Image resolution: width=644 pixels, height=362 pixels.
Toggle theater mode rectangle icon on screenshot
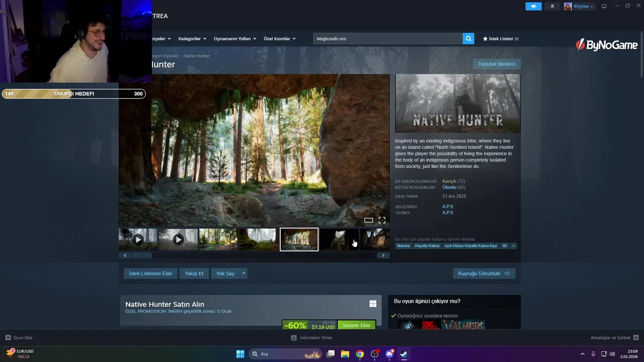(368, 220)
